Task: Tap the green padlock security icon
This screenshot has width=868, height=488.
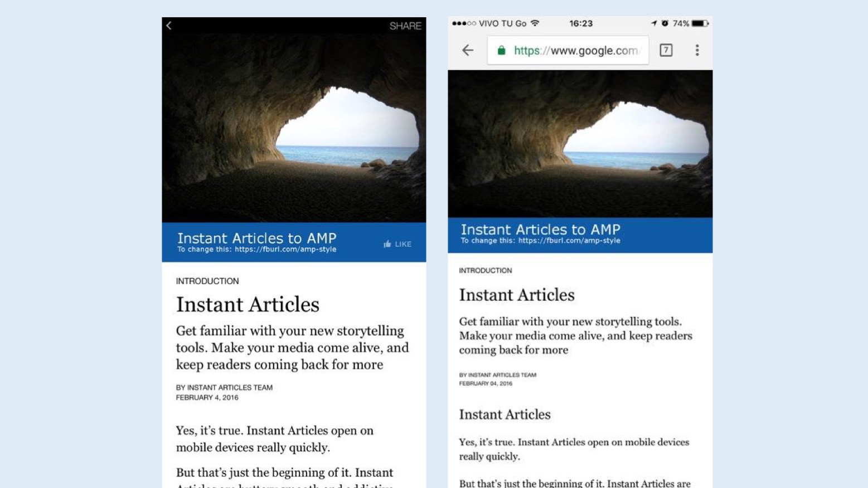Action: click(501, 50)
